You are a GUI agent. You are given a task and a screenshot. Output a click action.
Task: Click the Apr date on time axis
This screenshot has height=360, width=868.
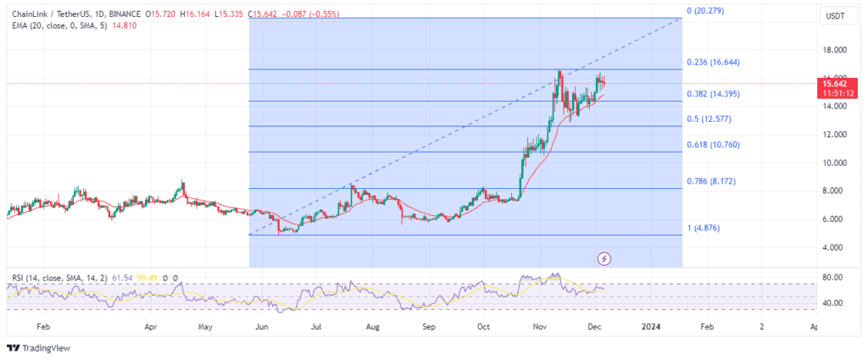151,327
